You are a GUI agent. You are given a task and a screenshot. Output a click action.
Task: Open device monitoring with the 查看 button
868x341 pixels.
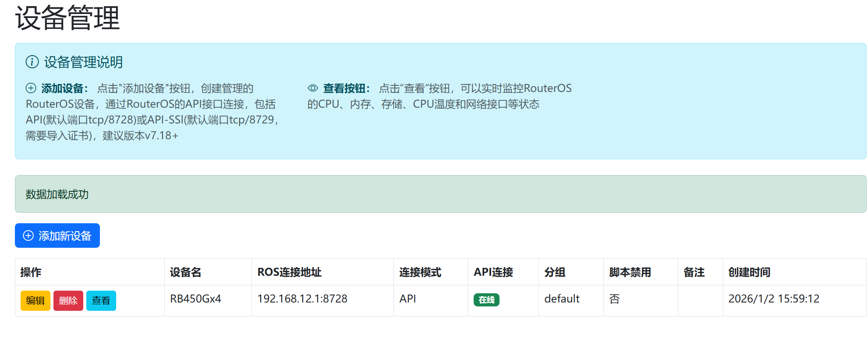tap(101, 301)
